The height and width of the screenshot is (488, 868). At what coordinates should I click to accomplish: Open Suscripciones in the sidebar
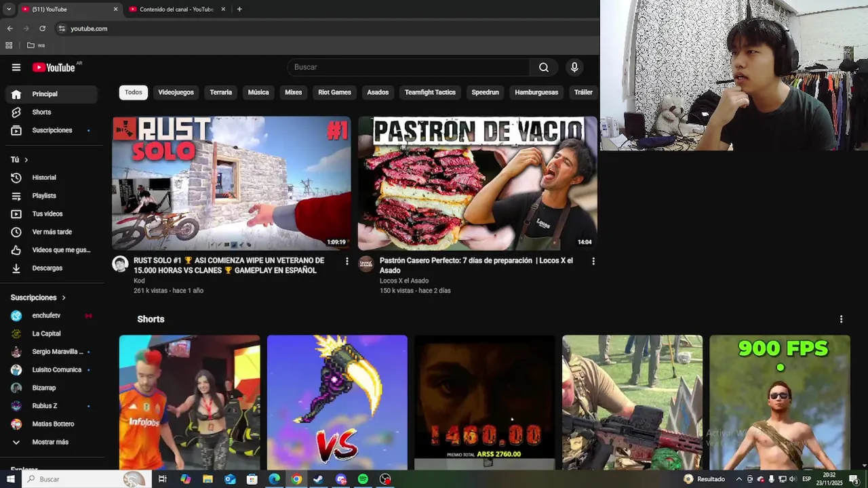point(51,130)
